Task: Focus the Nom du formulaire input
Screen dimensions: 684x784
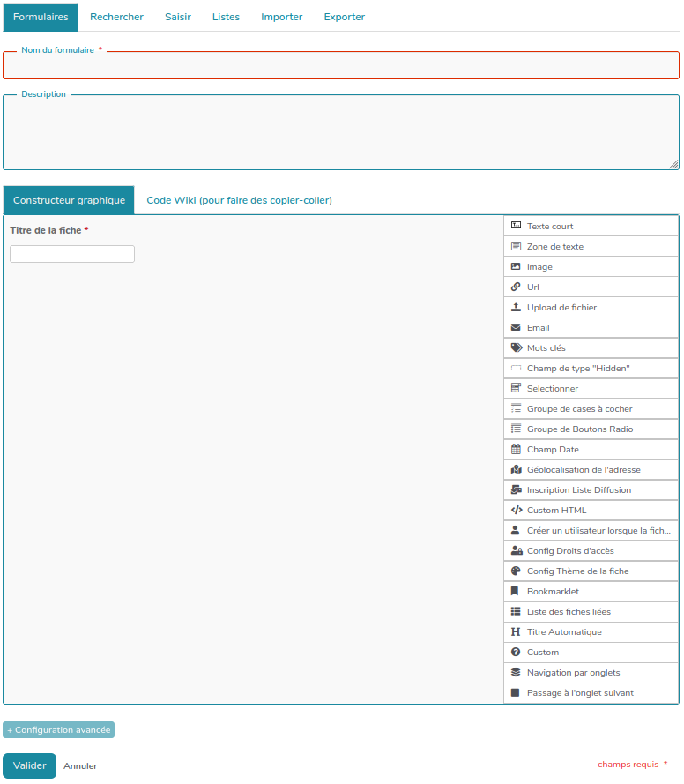Action: point(341,67)
